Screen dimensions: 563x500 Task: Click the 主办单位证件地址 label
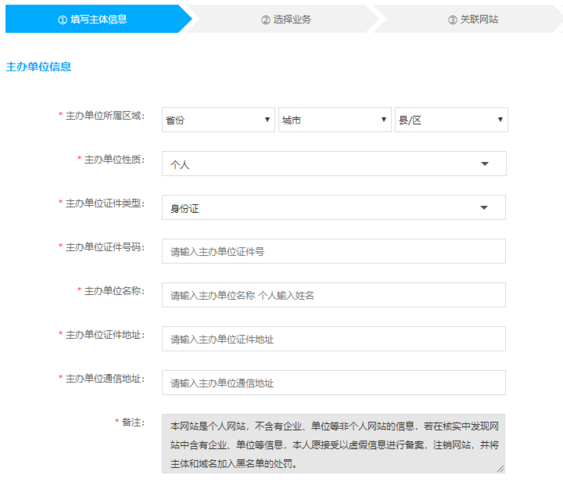105,335
